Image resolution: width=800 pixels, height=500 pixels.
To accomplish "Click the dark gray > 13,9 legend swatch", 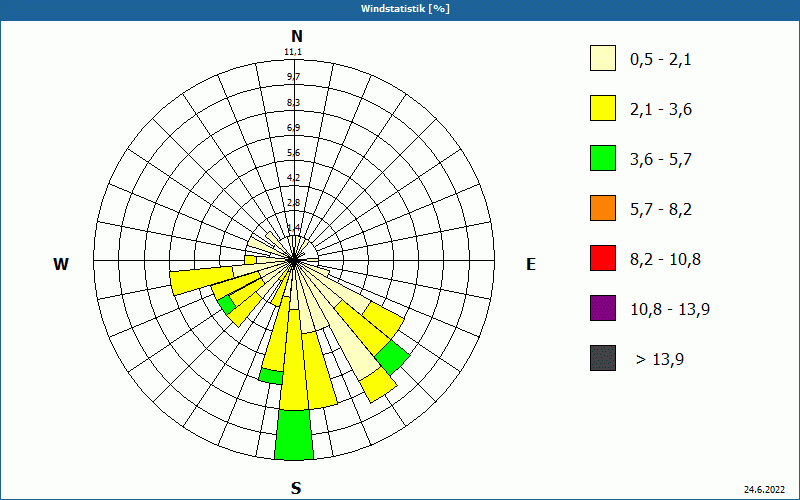I will click(x=603, y=358).
